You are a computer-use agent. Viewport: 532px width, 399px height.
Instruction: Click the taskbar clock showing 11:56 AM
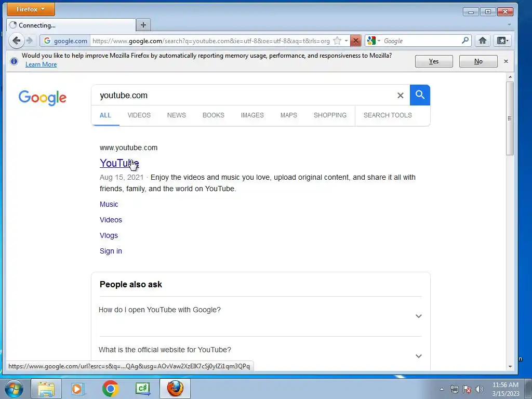505,389
